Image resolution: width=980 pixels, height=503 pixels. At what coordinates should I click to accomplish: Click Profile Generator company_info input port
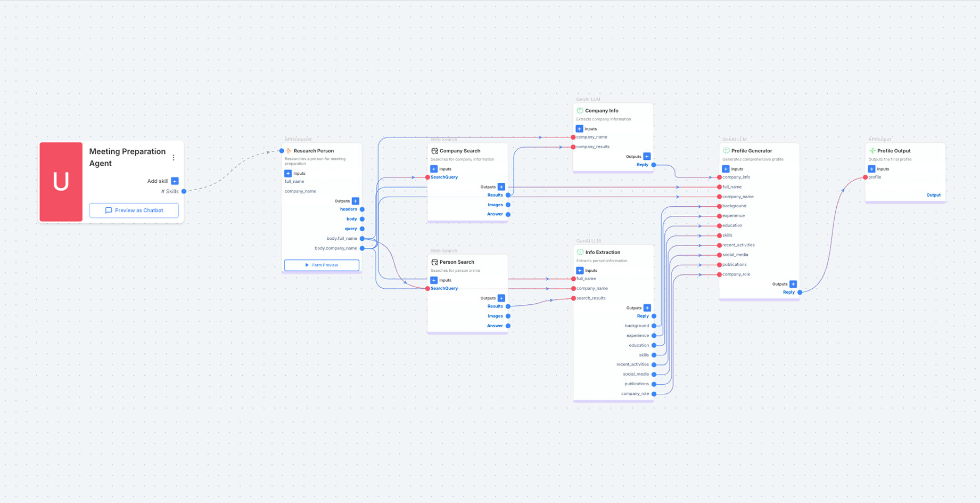(x=719, y=177)
